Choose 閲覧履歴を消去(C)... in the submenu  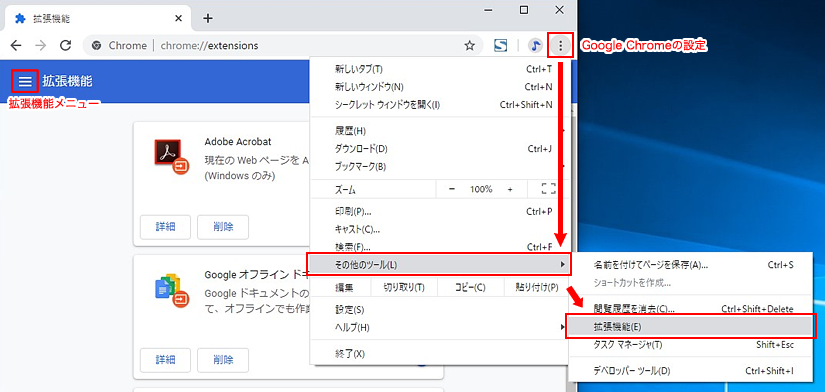(691, 309)
